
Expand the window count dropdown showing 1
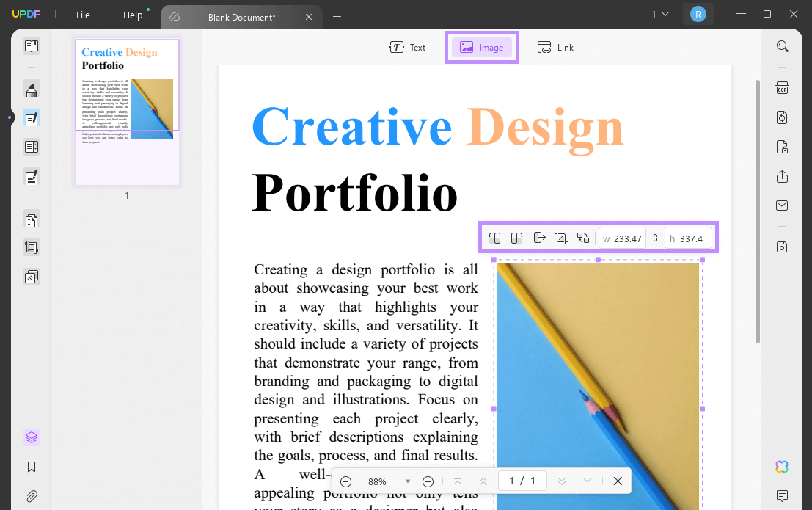point(660,15)
